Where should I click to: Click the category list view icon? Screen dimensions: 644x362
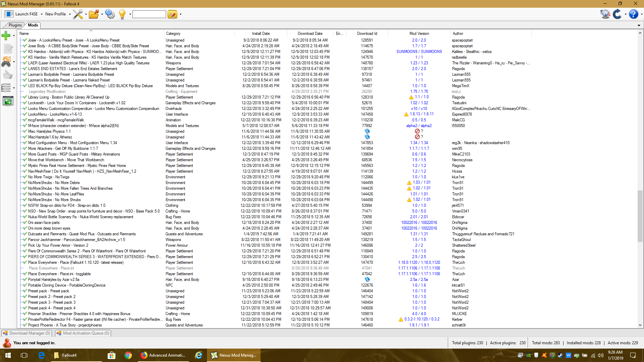point(6,88)
